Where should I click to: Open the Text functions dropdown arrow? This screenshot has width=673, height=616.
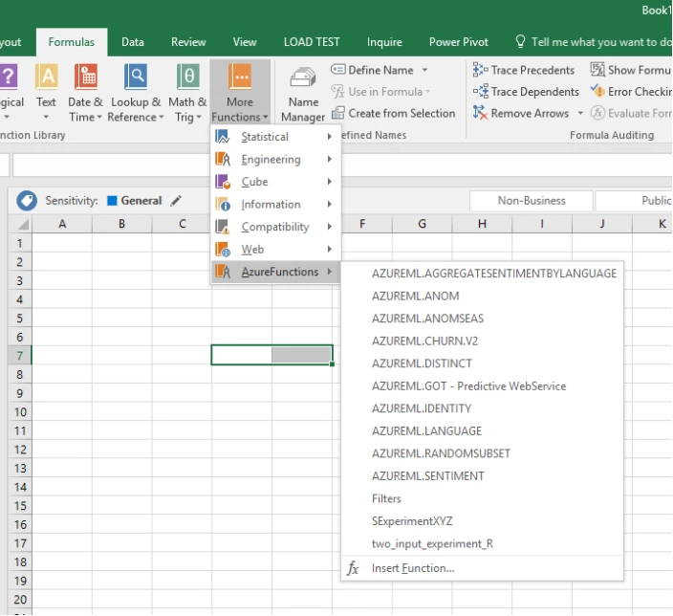[x=46, y=118]
